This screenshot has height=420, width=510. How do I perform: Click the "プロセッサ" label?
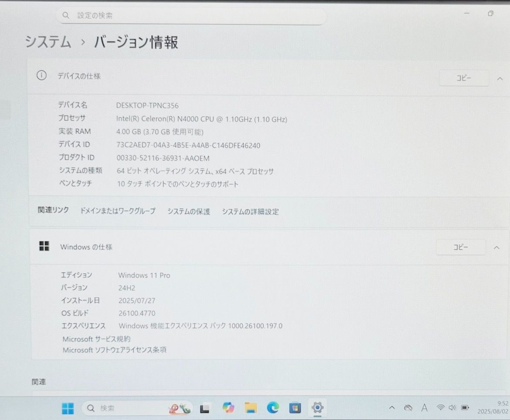(x=72, y=118)
